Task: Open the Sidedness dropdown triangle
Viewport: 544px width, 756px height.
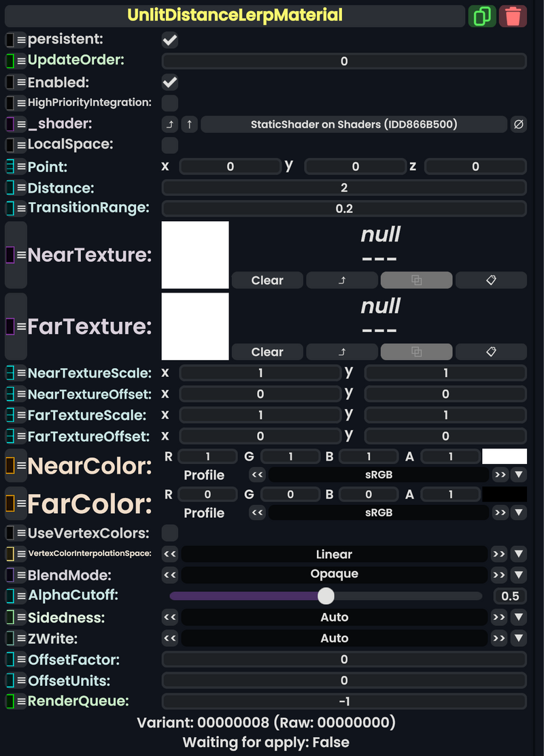Action: pos(518,617)
